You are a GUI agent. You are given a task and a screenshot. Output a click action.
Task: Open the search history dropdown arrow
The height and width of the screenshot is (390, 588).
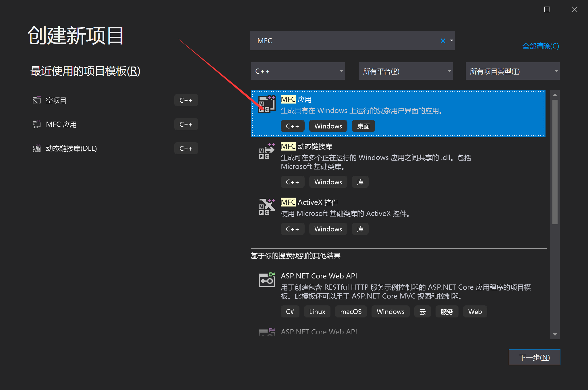(452, 40)
